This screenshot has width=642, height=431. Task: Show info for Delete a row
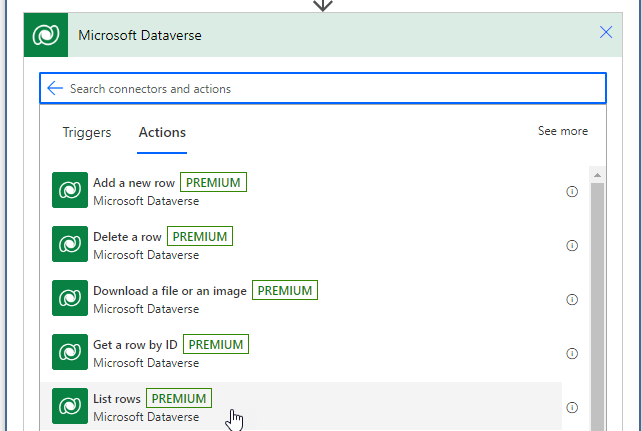[572, 246]
